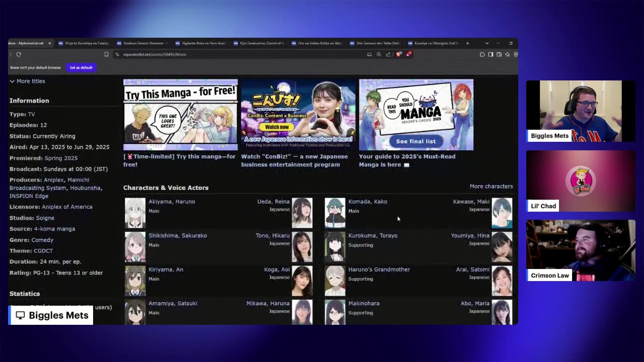Close the Mono MyAnimeList tab

49,43
